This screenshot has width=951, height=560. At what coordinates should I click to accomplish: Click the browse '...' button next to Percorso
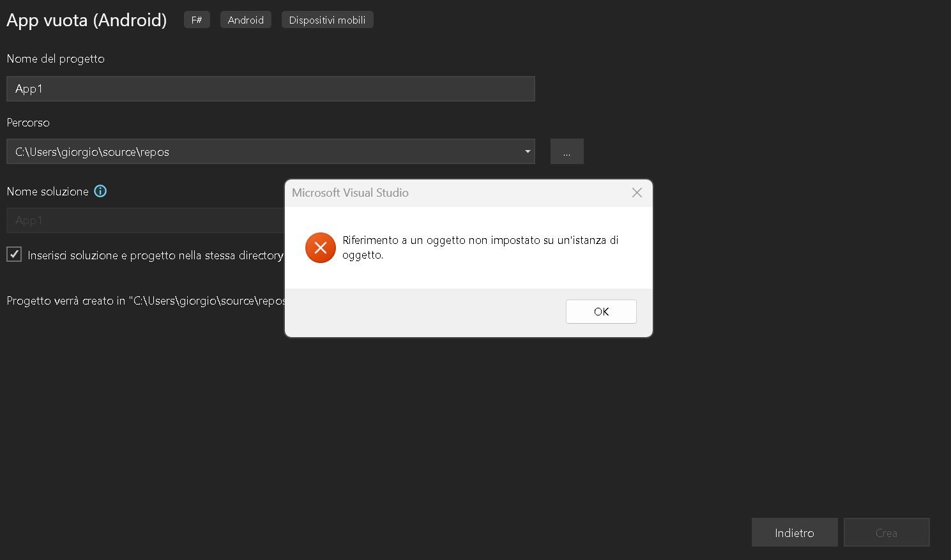click(x=567, y=151)
